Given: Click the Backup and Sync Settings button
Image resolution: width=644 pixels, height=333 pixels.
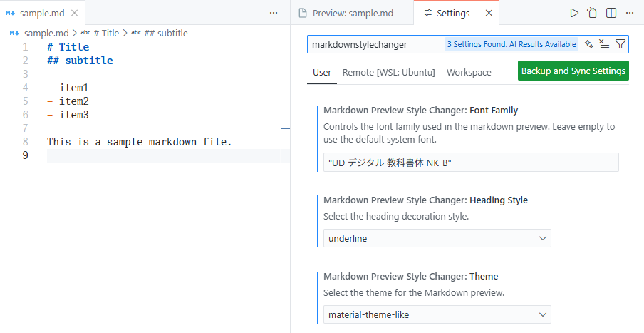Looking at the screenshot, I should [573, 71].
